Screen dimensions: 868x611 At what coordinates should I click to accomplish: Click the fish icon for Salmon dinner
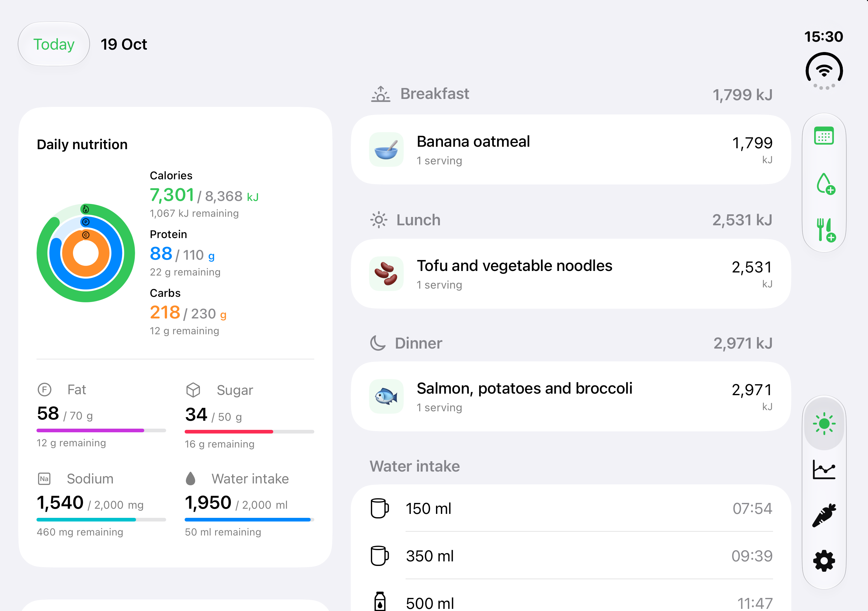pos(386,396)
